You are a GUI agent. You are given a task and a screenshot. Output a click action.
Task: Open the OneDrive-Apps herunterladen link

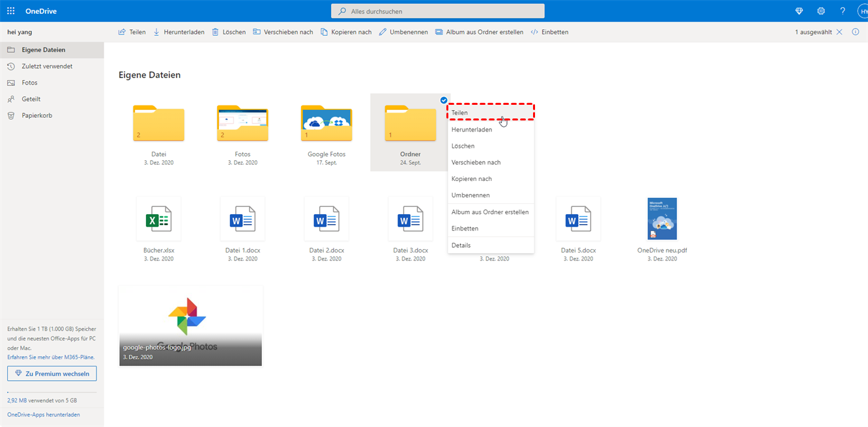click(44, 415)
